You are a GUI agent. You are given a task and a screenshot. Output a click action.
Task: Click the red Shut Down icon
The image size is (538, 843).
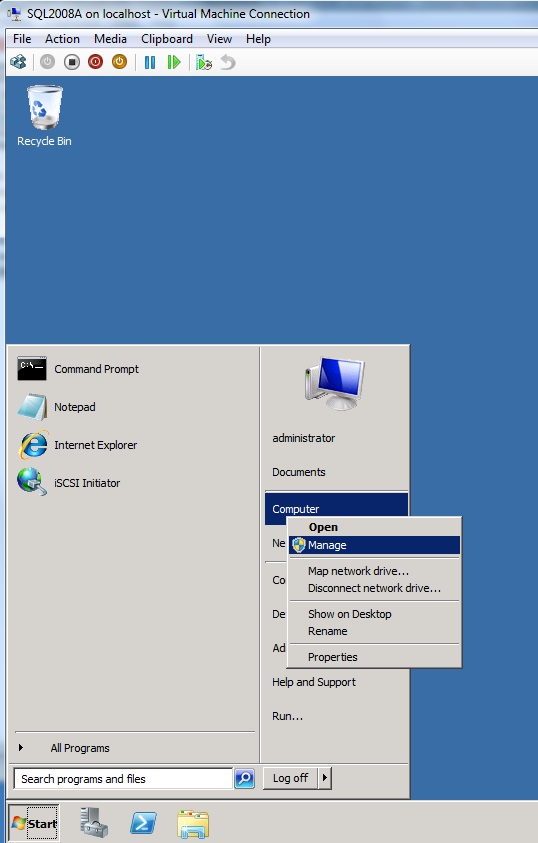(x=96, y=62)
